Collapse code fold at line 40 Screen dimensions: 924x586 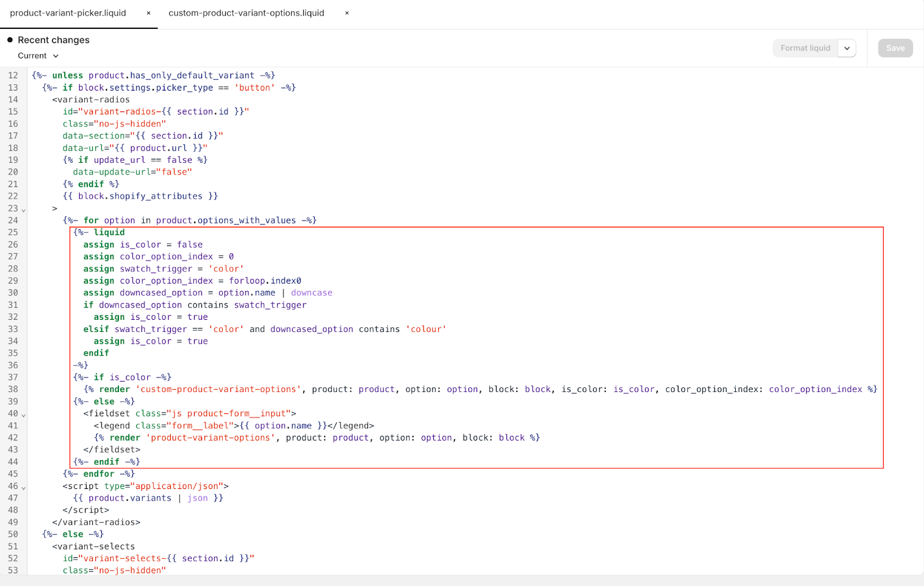coord(24,415)
